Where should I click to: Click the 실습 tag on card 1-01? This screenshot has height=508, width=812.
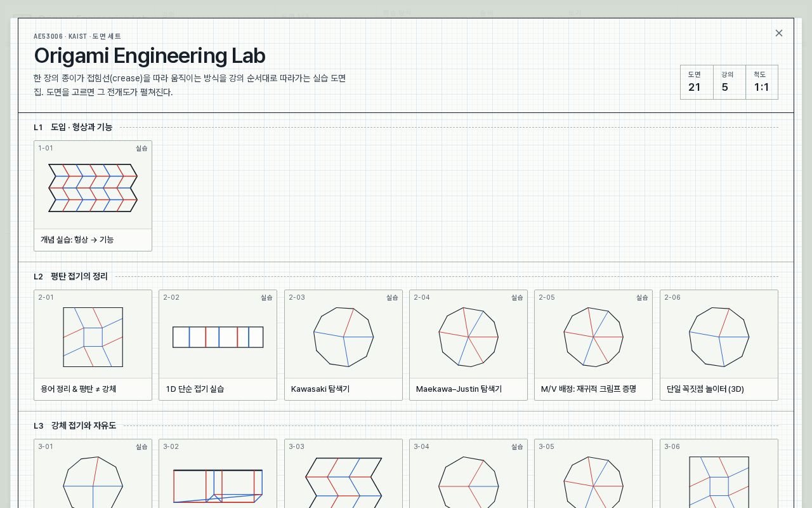click(x=141, y=148)
